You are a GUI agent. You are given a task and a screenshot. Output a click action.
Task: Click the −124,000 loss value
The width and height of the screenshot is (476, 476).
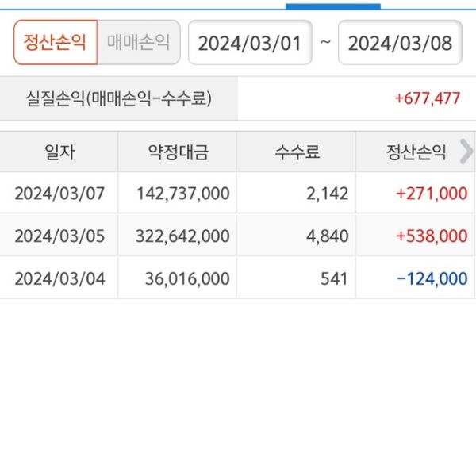coord(432,278)
